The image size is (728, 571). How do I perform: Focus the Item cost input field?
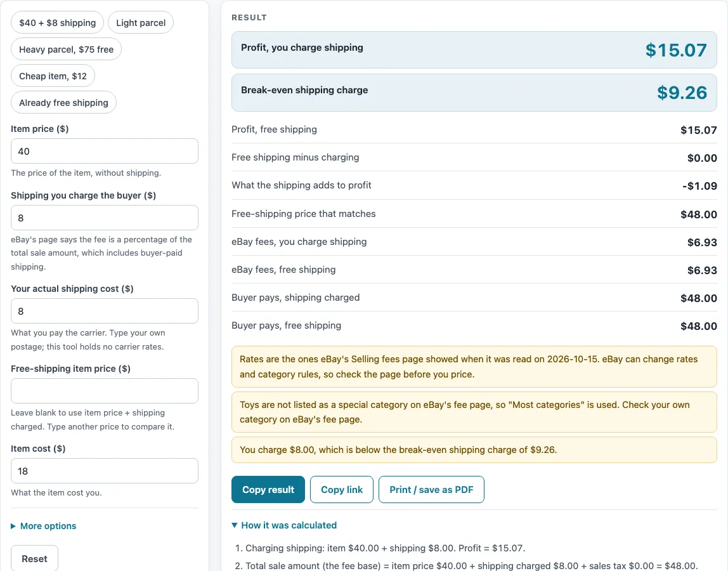pyautogui.click(x=105, y=471)
